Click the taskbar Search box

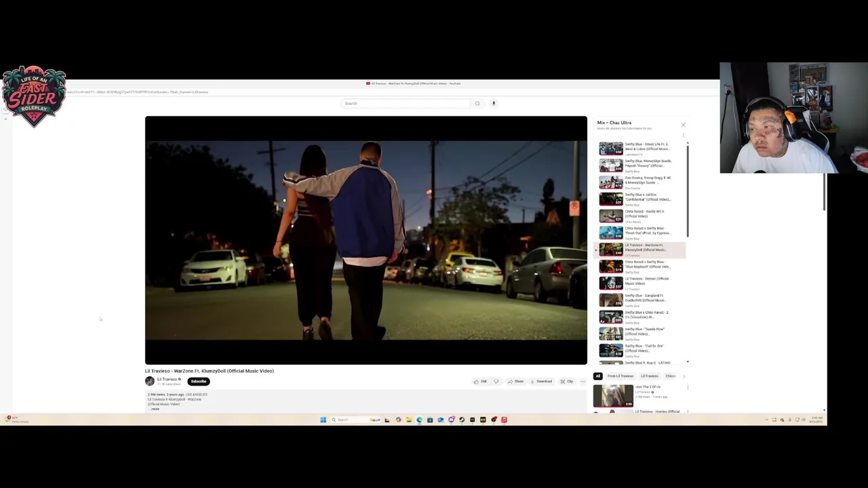pos(356,420)
